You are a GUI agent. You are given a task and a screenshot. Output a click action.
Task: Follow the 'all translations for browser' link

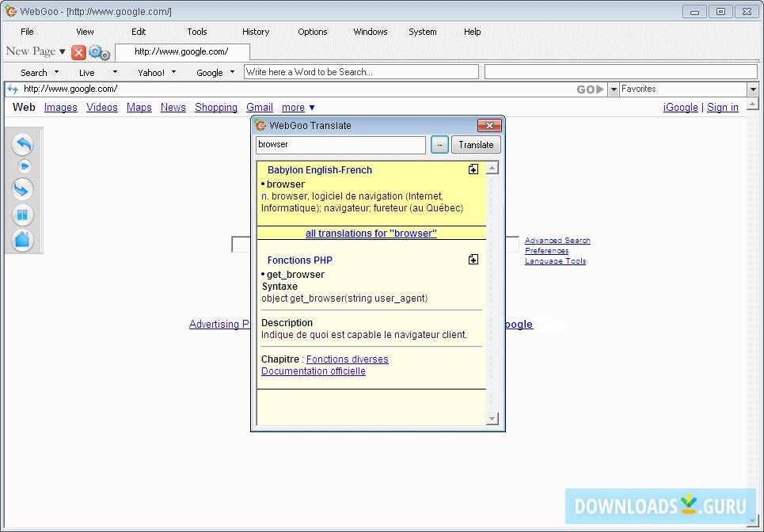coord(371,234)
